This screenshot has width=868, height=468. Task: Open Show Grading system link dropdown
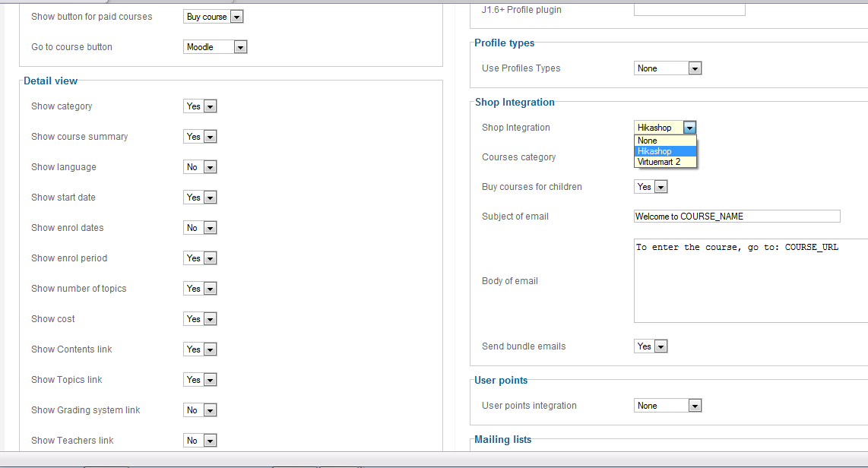click(200, 410)
